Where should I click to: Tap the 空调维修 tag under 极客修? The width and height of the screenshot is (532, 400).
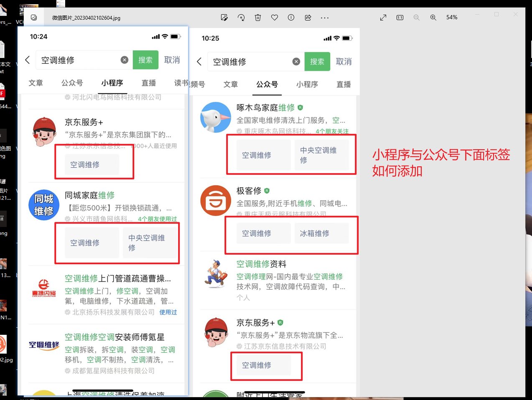[x=264, y=233]
